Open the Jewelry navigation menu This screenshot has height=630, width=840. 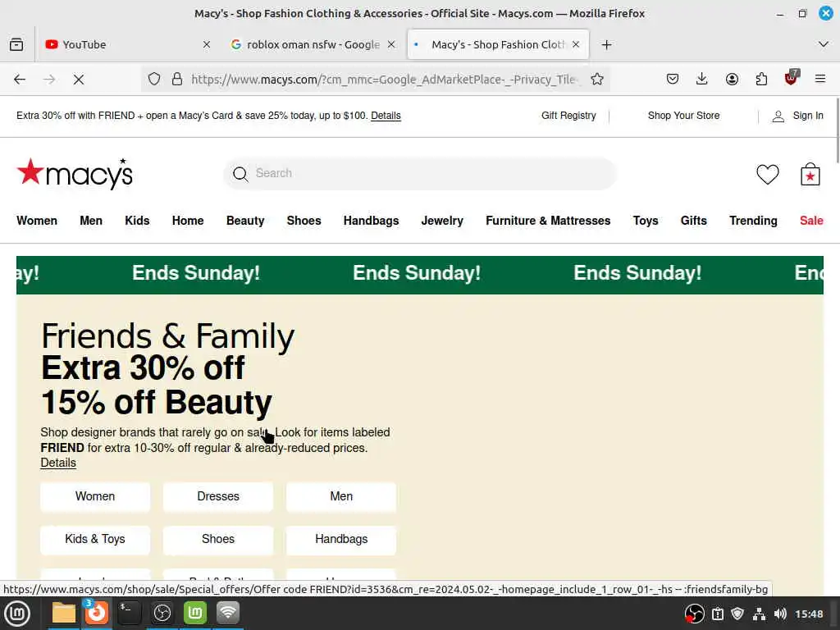click(x=442, y=221)
